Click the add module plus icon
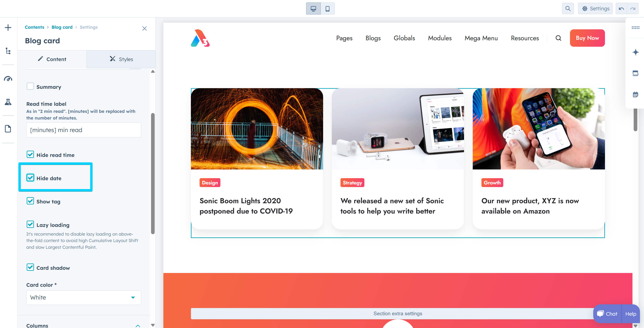Viewport: 644px width, 328px height. [x=8, y=28]
